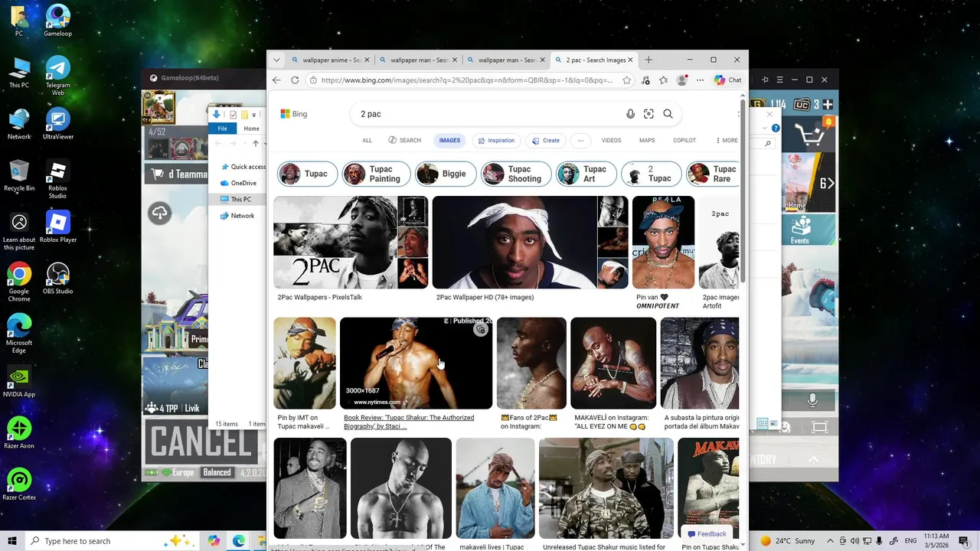Open Telegram Web desktop shortcut
Viewport: 980px width, 551px height.
[58, 75]
